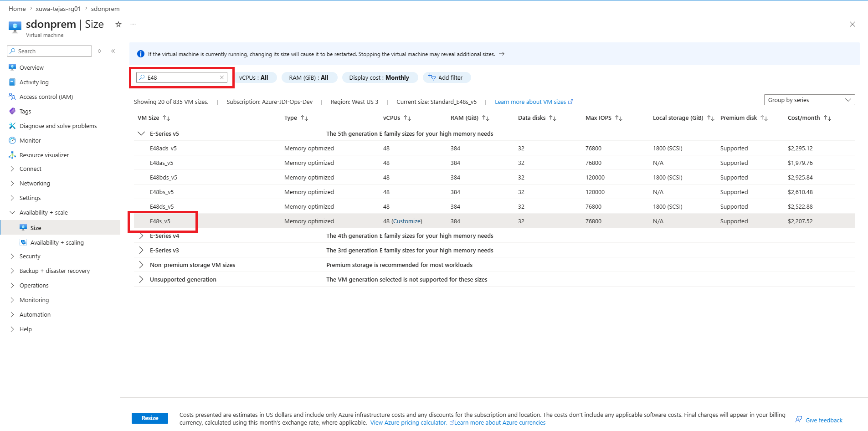Click the Diagnose and solve problems icon
Image resolution: width=868 pixels, height=431 pixels.
tap(12, 126)
